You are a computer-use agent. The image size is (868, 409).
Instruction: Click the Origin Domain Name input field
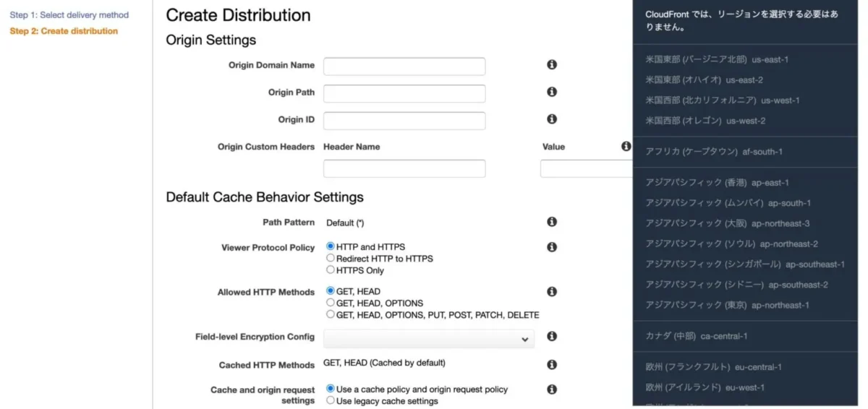404,66
